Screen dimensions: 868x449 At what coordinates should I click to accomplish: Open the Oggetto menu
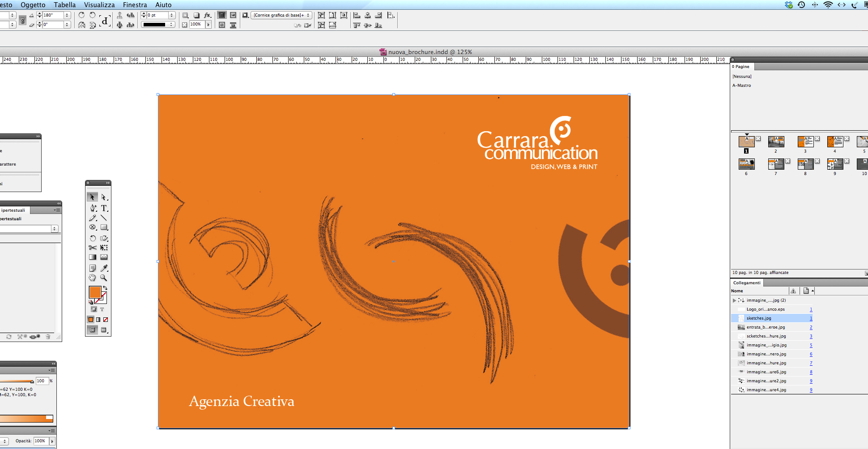[33, 5]
